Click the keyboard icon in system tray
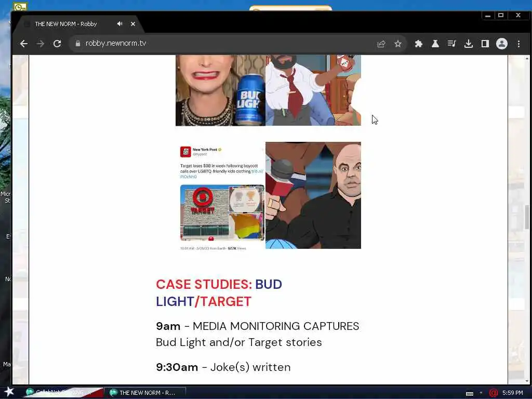This screenshot has width=532, height=399. pyautogui.click(x=470, y=394)
